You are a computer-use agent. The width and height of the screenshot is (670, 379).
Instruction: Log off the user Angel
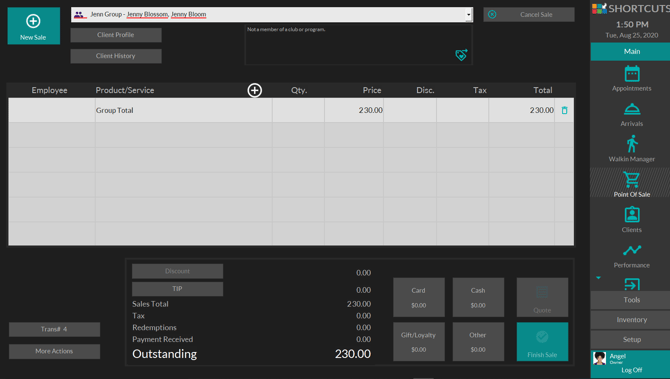pos(632,370)
